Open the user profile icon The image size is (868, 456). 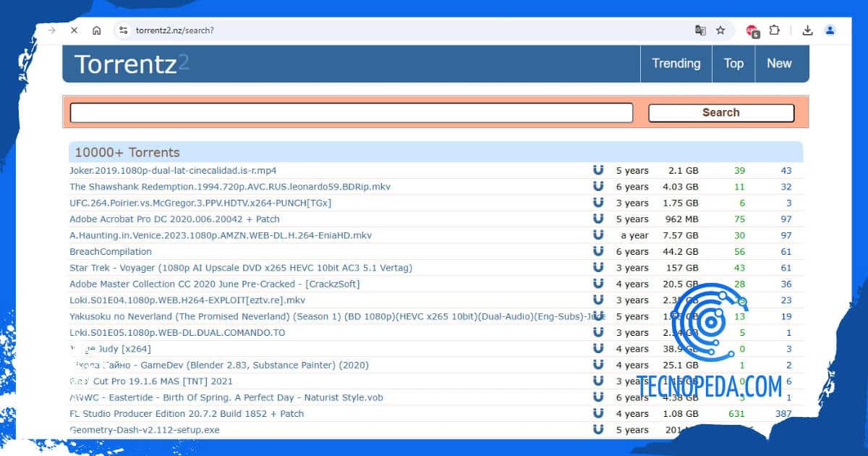tap(830, 30)
